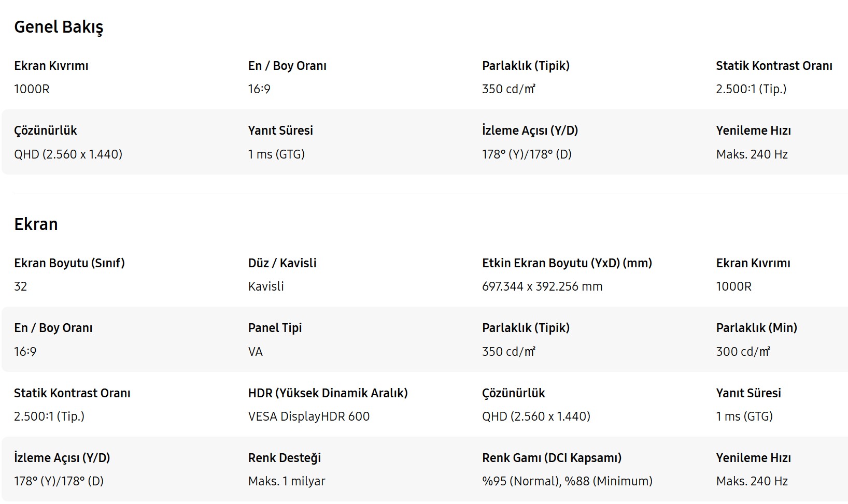Click the 697.344 x 392.256 mm value
Viewport: 848px width, 504px height.
point(542,286)
